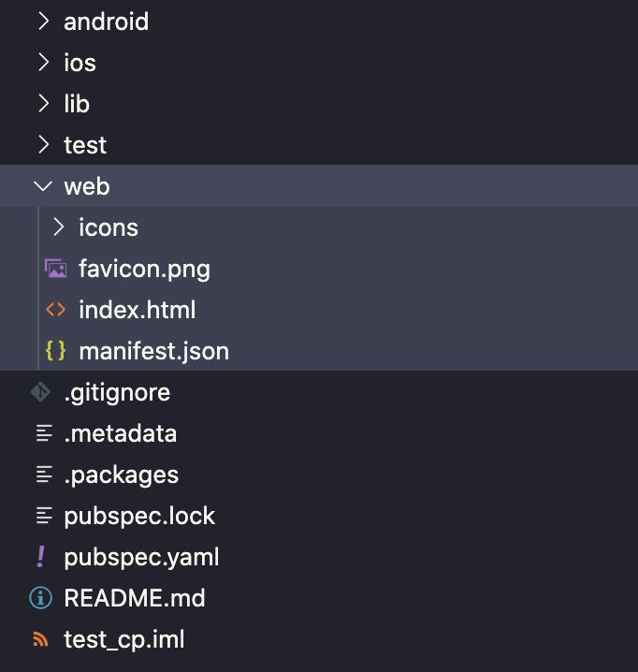The image size is (638, 672).
Task: Expand the icons subfolder chevron
Action: (58, 227)
